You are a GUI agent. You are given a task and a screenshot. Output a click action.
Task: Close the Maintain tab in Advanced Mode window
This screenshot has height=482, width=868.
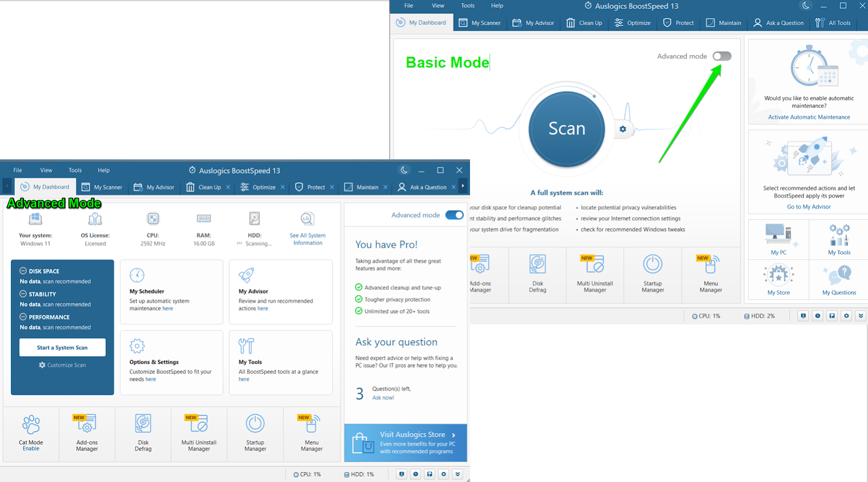point(385,187)
